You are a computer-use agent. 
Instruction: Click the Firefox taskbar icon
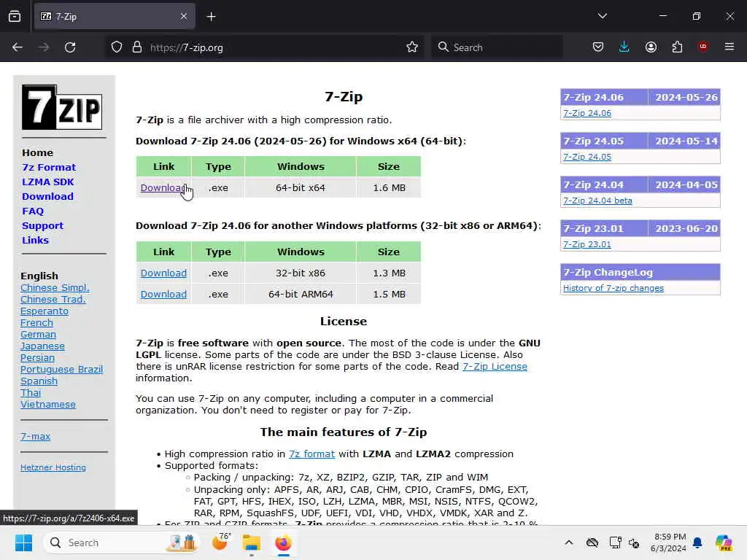284,542
